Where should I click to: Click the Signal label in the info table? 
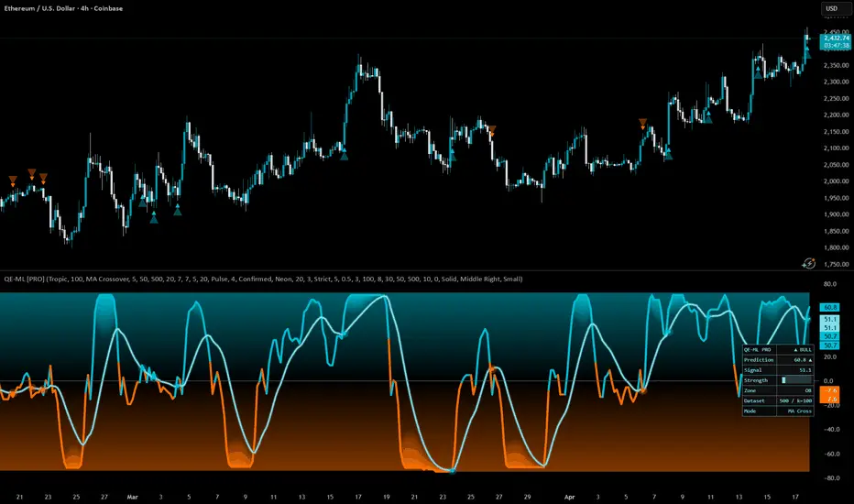(752, 370)
